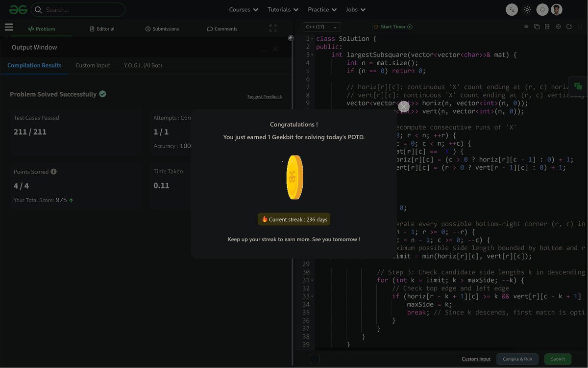Click the 'Problem Solved Successfully' text

pos(53,94)
